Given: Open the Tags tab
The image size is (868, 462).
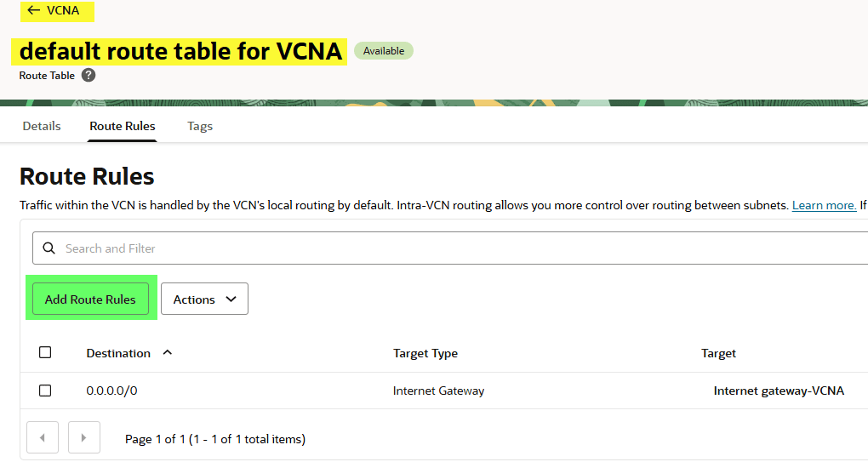Looking at the screenshot, I should click(200, 126).
